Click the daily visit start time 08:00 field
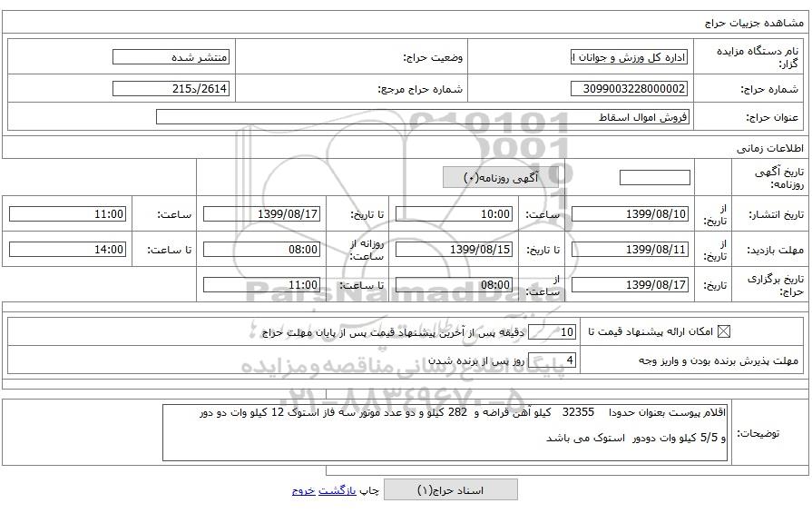Screen dimensions: 812x523 tap(261, 250)
